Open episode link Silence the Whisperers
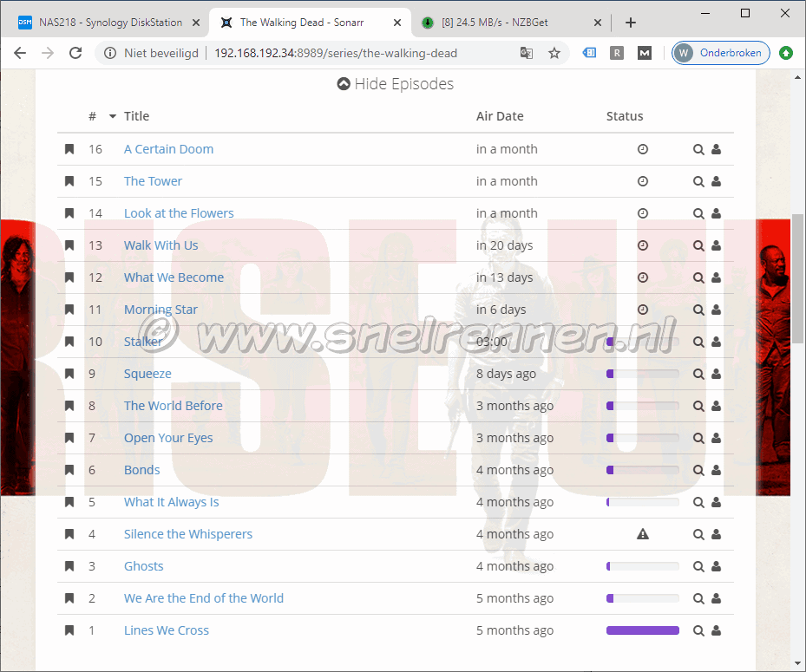This screenshot has height=672, width=806. point(188,534)
